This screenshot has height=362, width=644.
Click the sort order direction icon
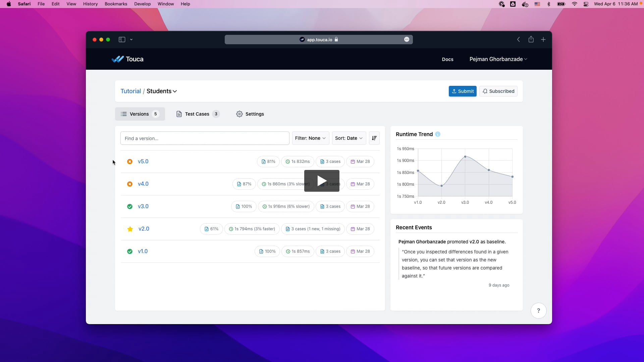[x=374, y=138]
